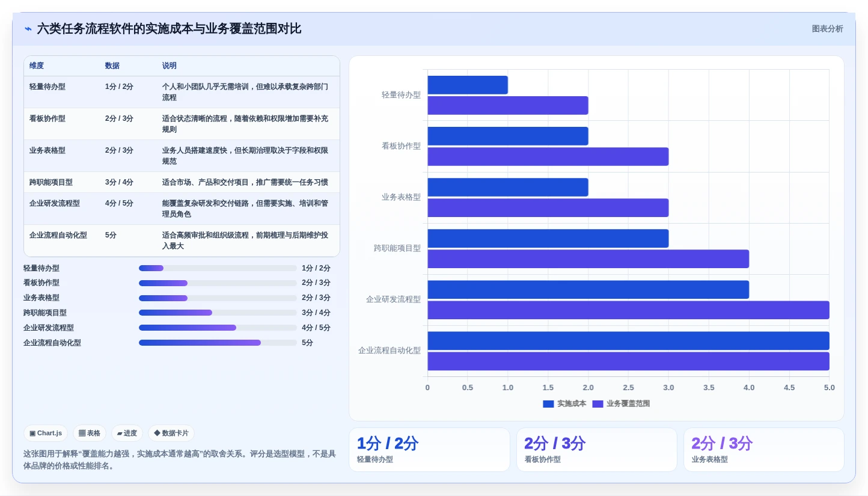Open the 2分 / 3分 看板协作型 card

596,450
